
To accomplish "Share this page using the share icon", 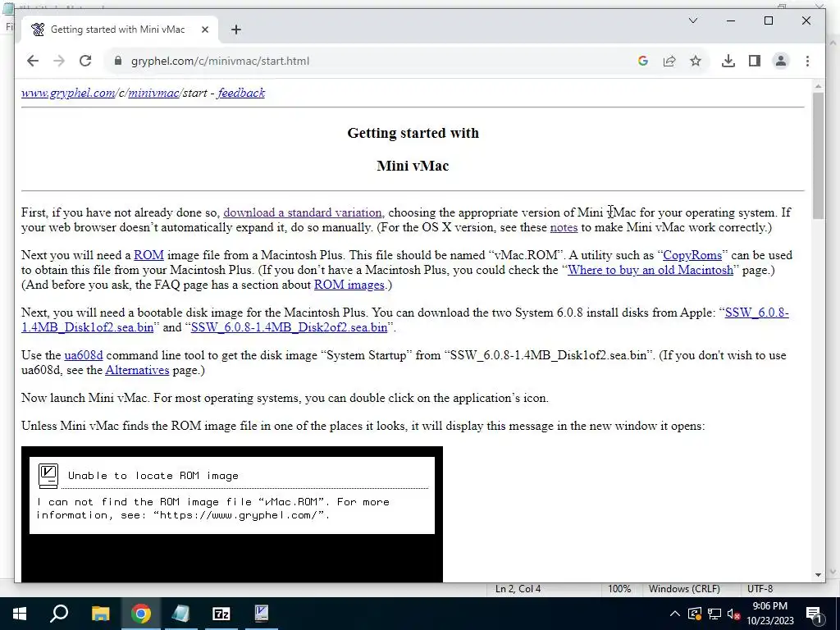I will 669,61.
